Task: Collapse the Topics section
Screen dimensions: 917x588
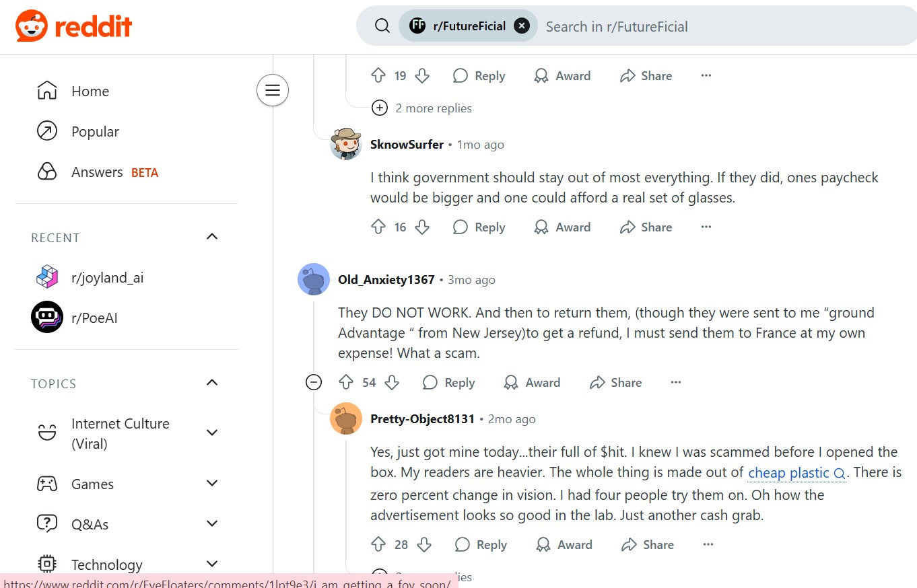Action: click(212, 383)
